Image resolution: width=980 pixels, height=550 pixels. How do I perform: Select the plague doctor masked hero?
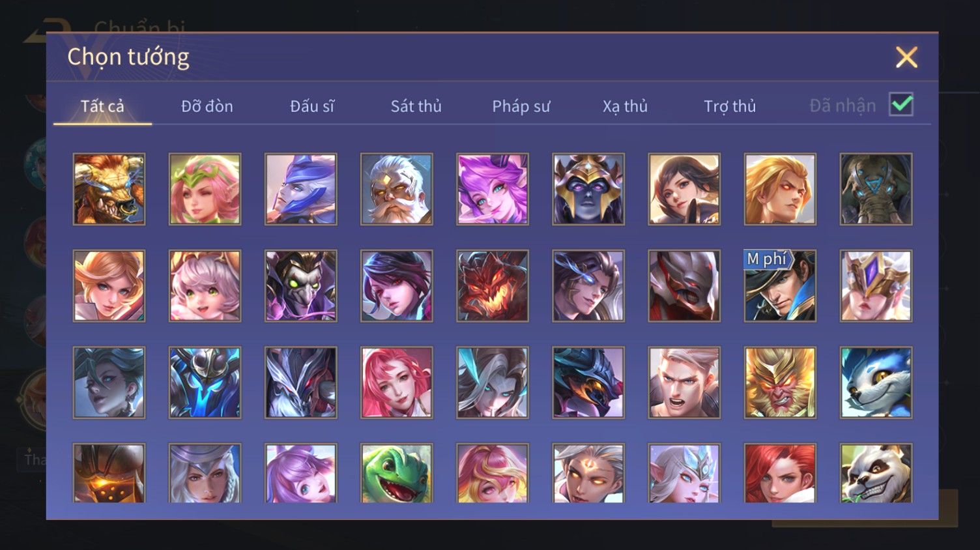[x=300, y=286]
